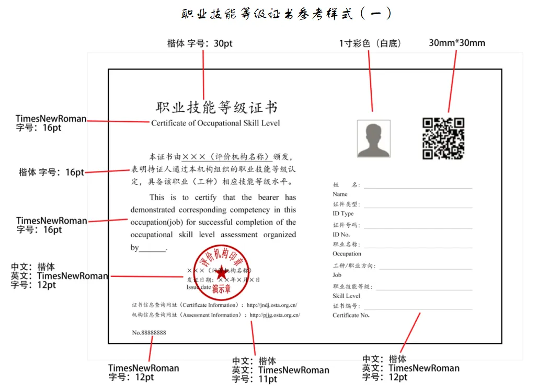Click the grey portrait photo placeholder
This screenshot has height=392, width=560.
(373, 139)
